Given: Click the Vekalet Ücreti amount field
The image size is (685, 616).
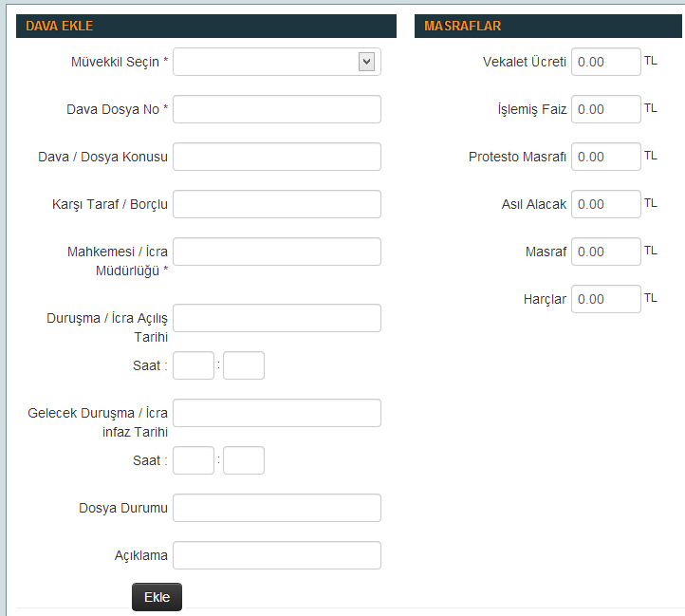Looking at the screenshot, I should point(606,62).
